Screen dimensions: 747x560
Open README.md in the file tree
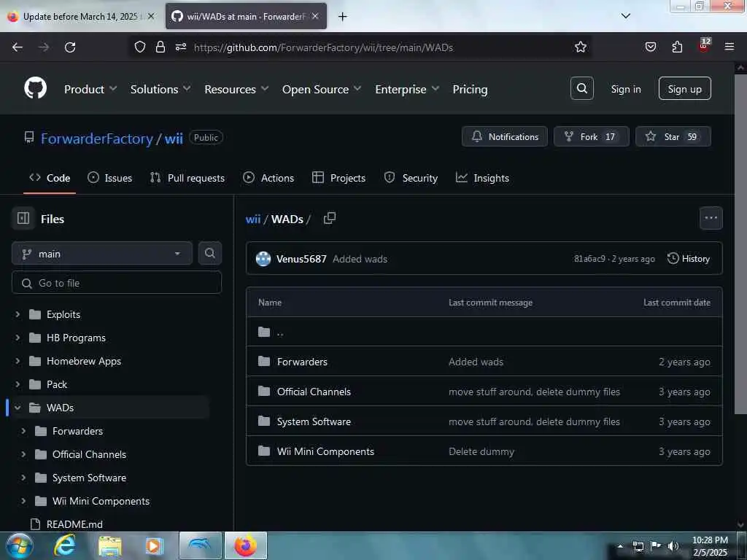[x=74, y=524]
